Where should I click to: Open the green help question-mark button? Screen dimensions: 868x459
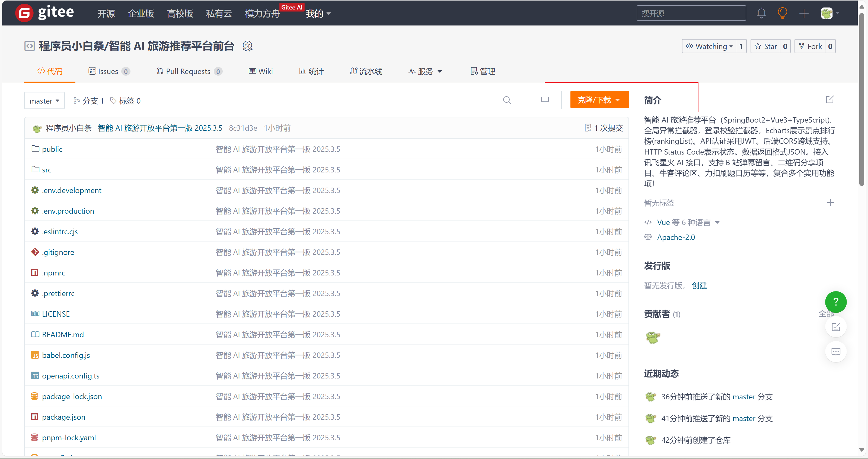[x=835, y=302]
